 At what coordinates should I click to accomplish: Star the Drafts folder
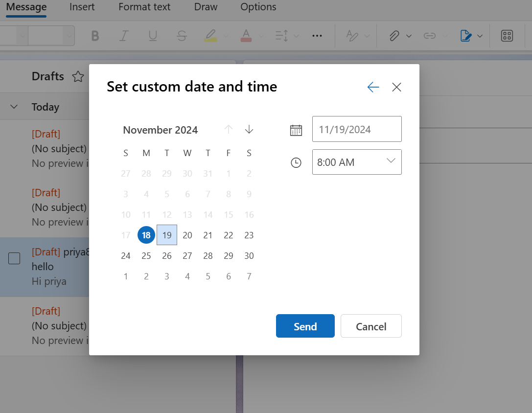78,76
